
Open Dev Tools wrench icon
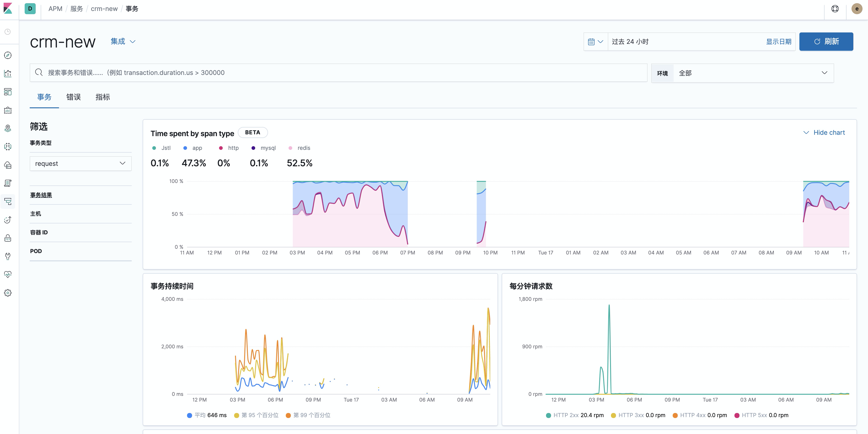pyautogui.click(x=8, y=257)
